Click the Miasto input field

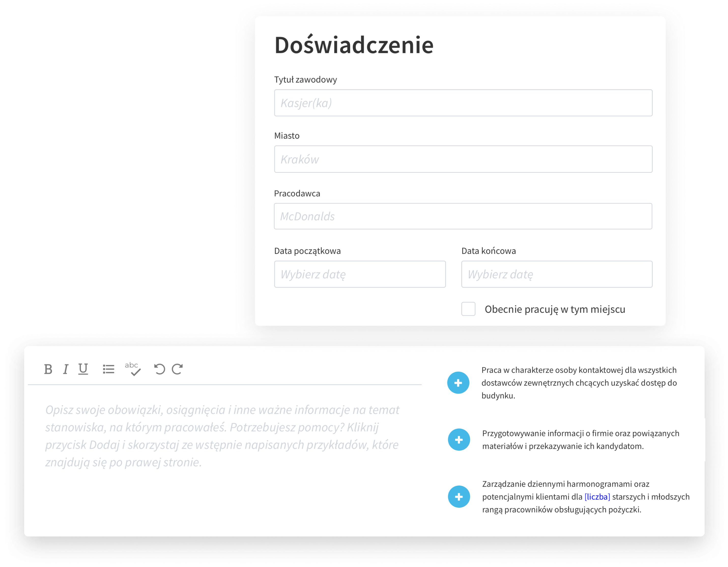[x=463, y=159]
